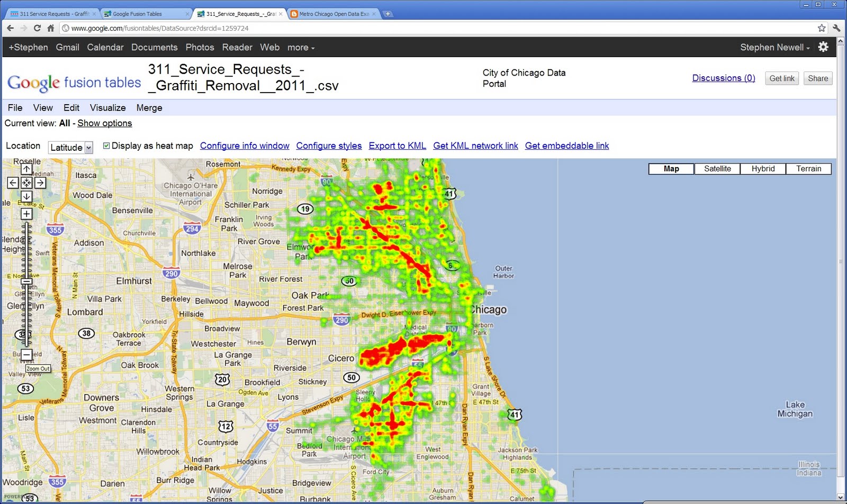The height and width of the screenshot is (504, 847).
Task: Click the pan left arrow on the map
Action: (13, 182)
